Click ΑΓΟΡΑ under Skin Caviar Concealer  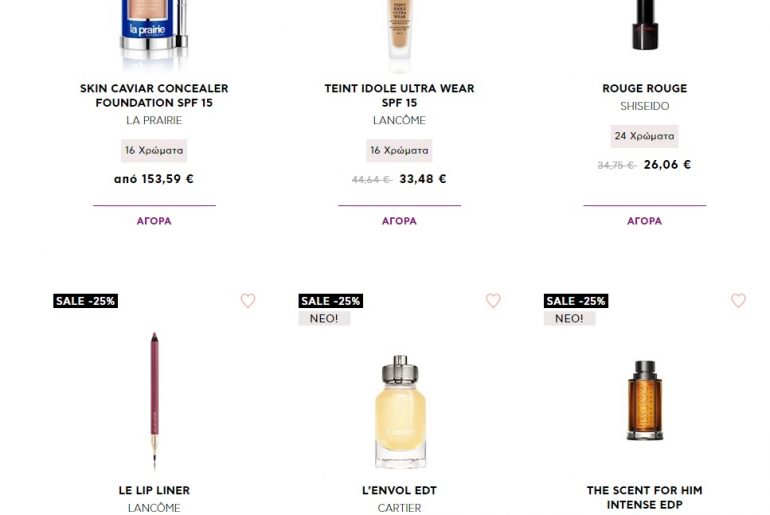(x=154, y=221)
